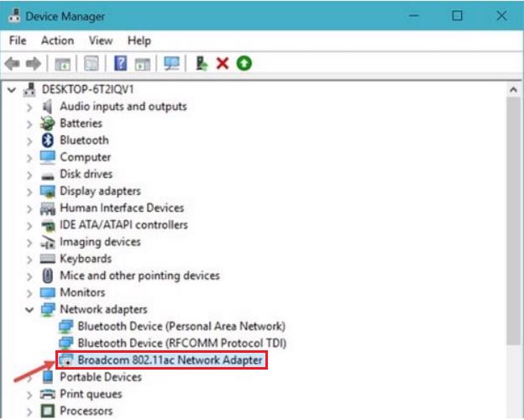Click the blue Help question-mark icon

click(120, 63)
